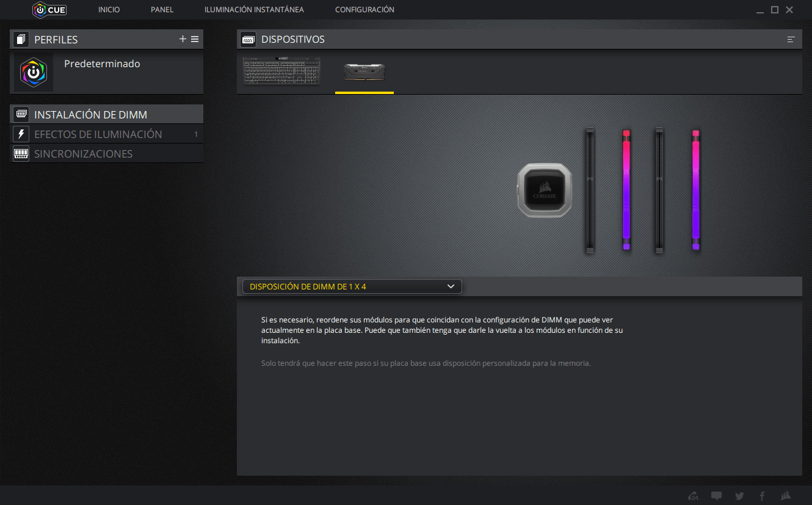Select the Predeterminado profile icon
The image size is (812, 505).
point(34,72)
